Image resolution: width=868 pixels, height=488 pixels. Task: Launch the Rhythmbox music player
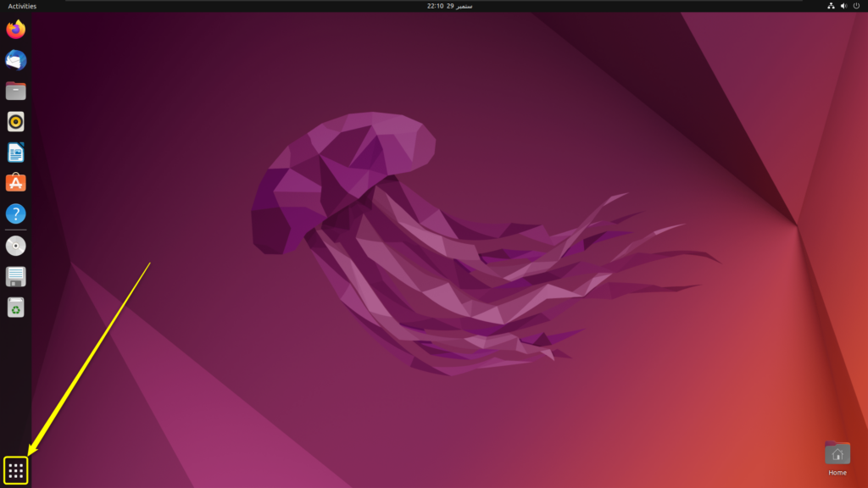pos(15,121)
